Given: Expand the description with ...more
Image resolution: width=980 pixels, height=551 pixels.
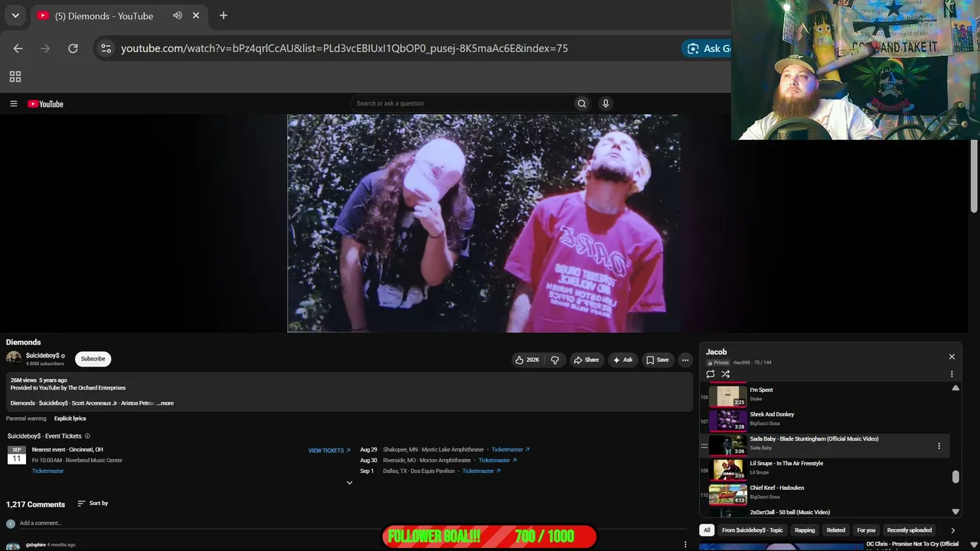Looking at the screenshot, I should (x=165, y=403).
